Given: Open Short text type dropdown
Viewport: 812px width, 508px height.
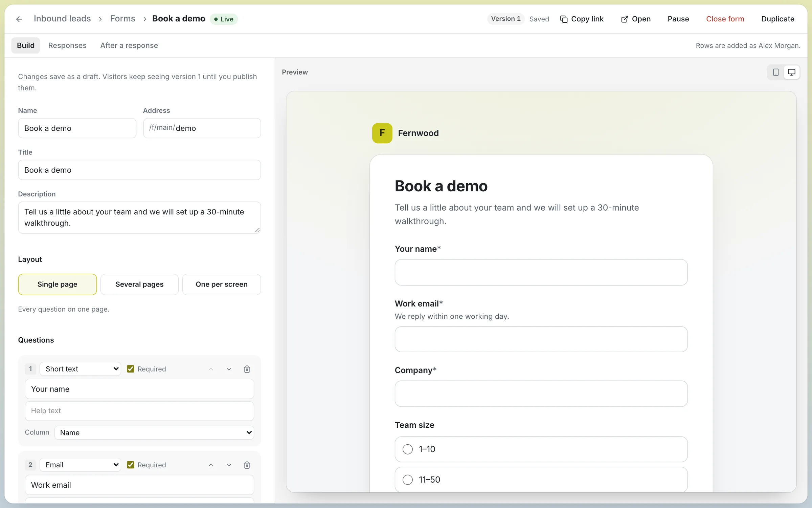Looking at the screenshot, I should click(x=81, y=369).
